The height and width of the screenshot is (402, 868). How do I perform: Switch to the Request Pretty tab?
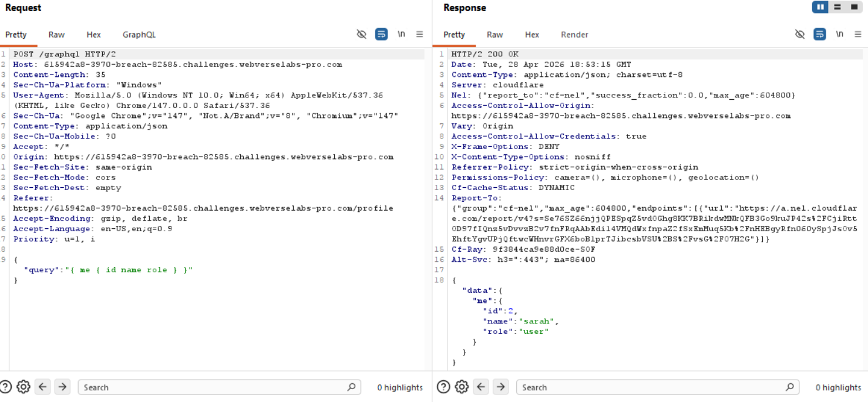coord(16,35)
